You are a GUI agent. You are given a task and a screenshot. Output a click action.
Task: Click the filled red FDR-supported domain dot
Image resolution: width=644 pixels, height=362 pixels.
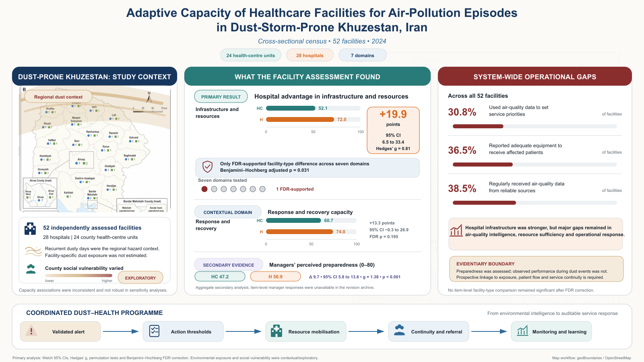click(204, 189)
